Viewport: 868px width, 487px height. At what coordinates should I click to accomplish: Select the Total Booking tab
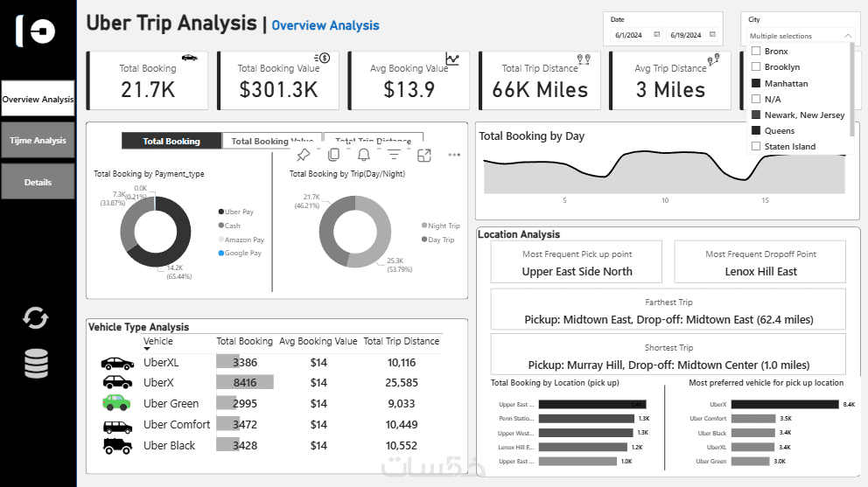(x=171, y=141)
